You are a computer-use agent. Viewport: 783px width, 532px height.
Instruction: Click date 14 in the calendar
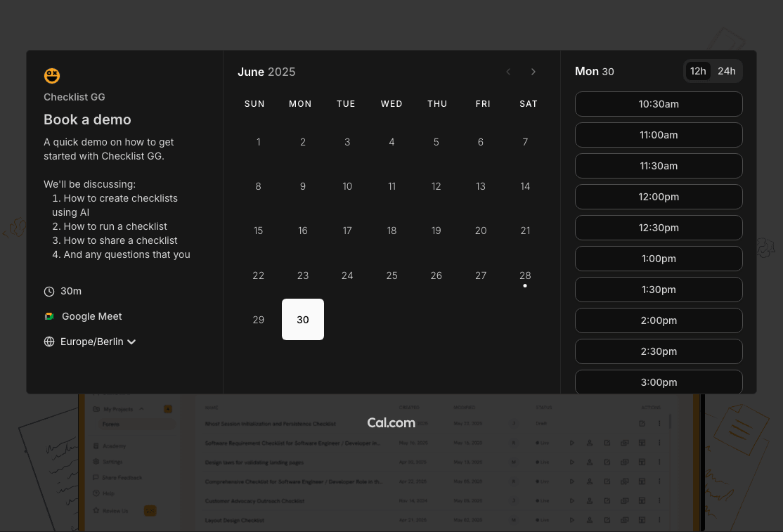525,187
